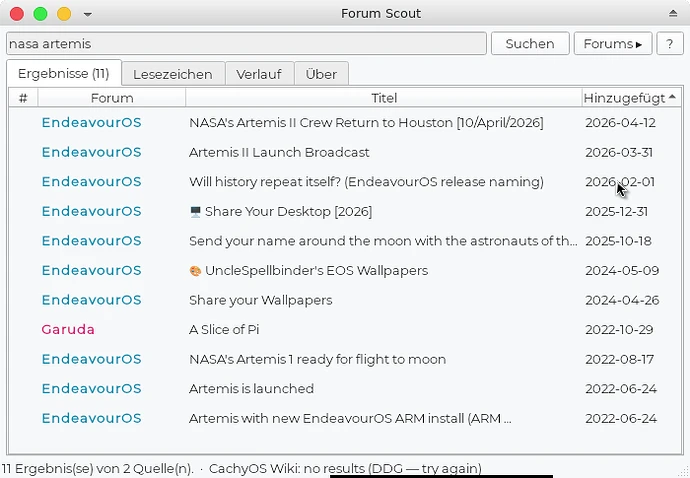Click status message CachyOS Wiki: no results
This screenshot has height=478, width=690.
click(x=345, y=468)
